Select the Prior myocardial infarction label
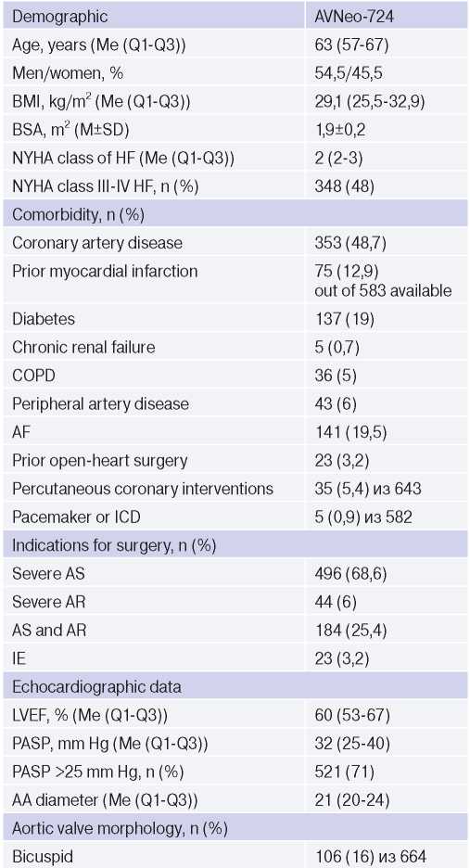Screen dimensions: 470x868 coord(105,271)
